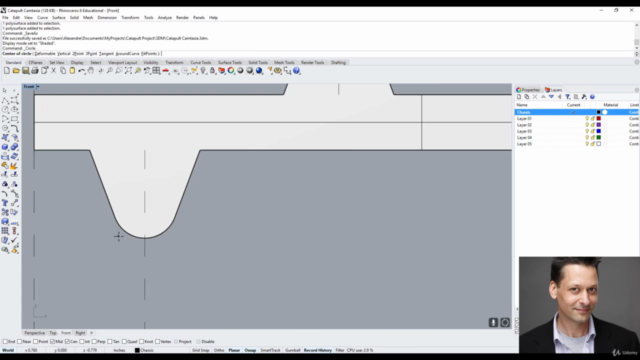Uncheck the Mid object snap checkbox
This screenshot has height=360, width=640.
[53, 342]
